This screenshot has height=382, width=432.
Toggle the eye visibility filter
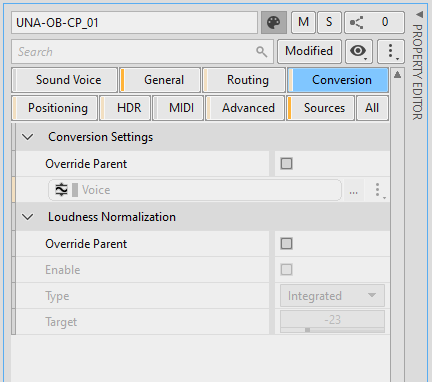point(359,51)
